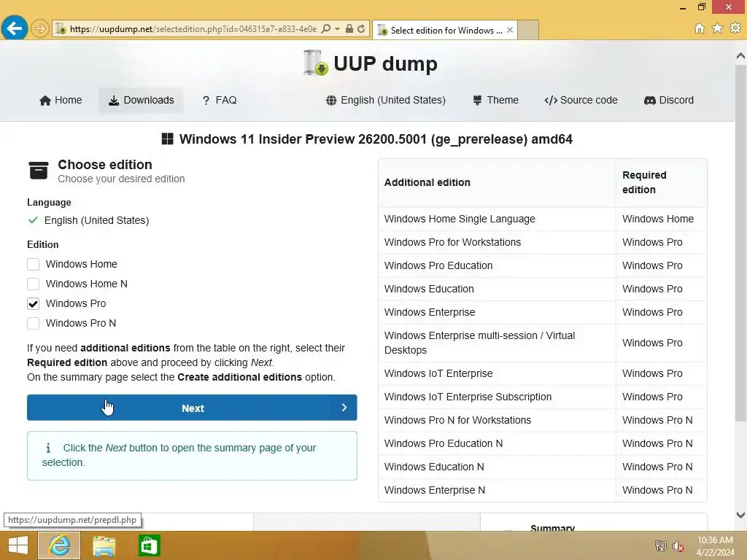Click the 'Windows Home' Required edition cell

tap(661, 219)
